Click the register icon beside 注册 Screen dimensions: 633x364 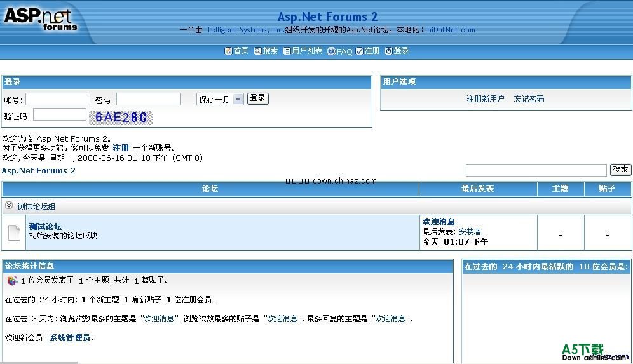[x=359, y=51]
